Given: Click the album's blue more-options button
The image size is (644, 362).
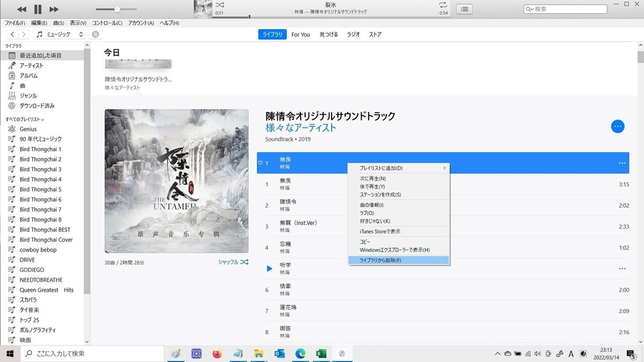Looking at the screenshot, I should [618, 127].
